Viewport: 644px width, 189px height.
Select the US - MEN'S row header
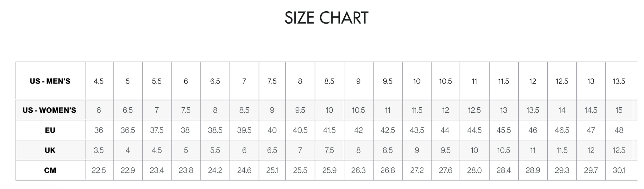(x=50, y=81)
